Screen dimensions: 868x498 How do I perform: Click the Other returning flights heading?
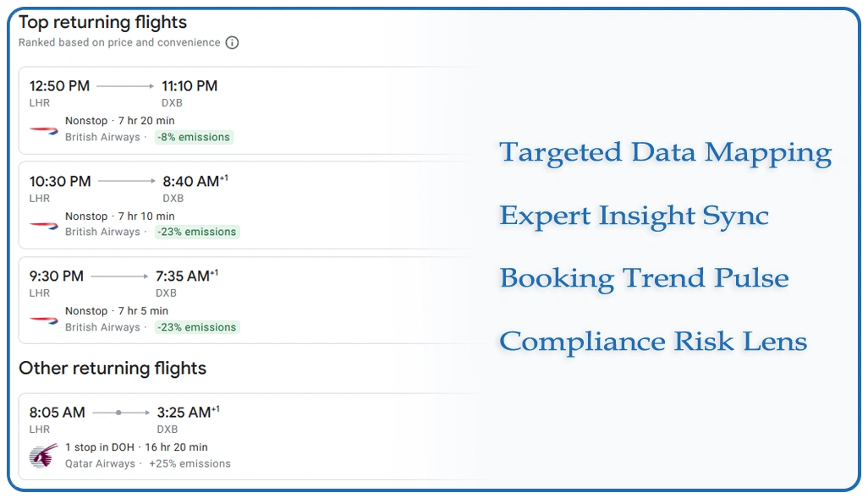[x=113, y=369]
